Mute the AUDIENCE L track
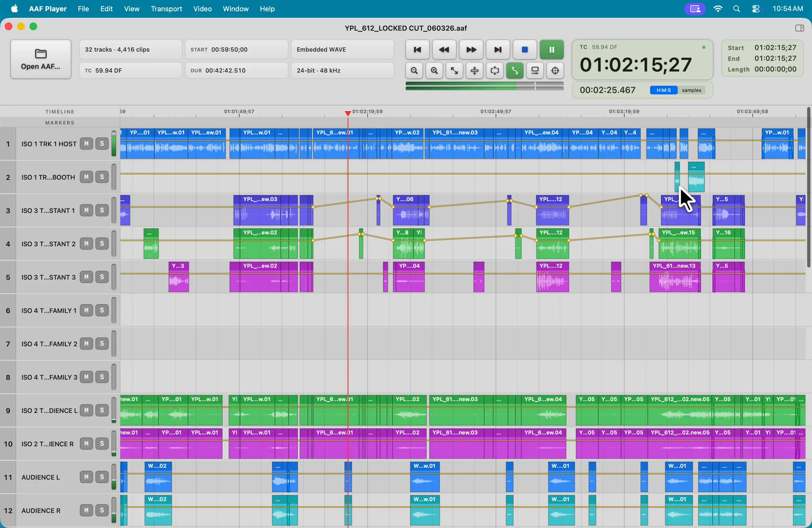Viewport: 812px width, 528px height. (x=86, y=477)
